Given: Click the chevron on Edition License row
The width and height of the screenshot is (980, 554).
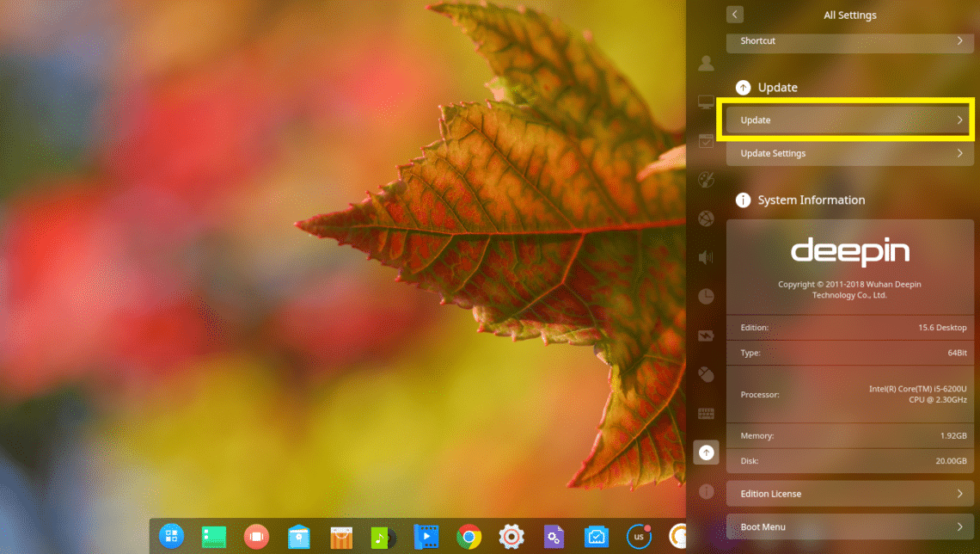Looking at the screenshot, I should pyautogui.click(x=960, y=494).
